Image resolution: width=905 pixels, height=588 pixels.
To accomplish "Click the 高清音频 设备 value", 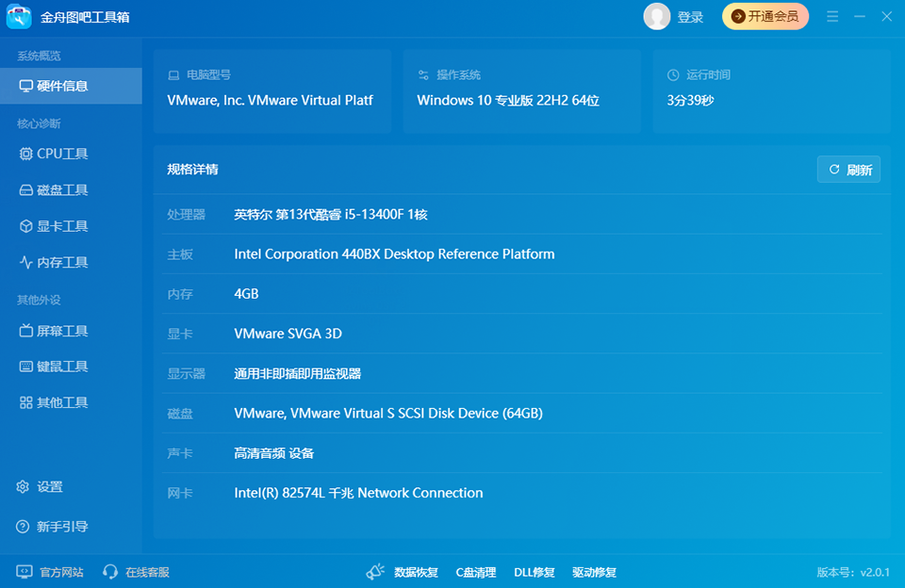I will click(273, 453).
